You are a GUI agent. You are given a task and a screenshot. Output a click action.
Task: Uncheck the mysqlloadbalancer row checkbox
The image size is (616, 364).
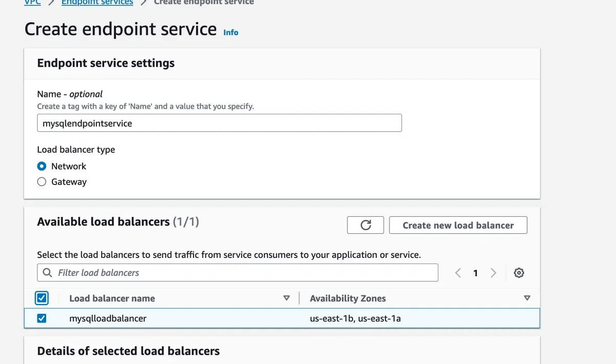pos(42,318)
